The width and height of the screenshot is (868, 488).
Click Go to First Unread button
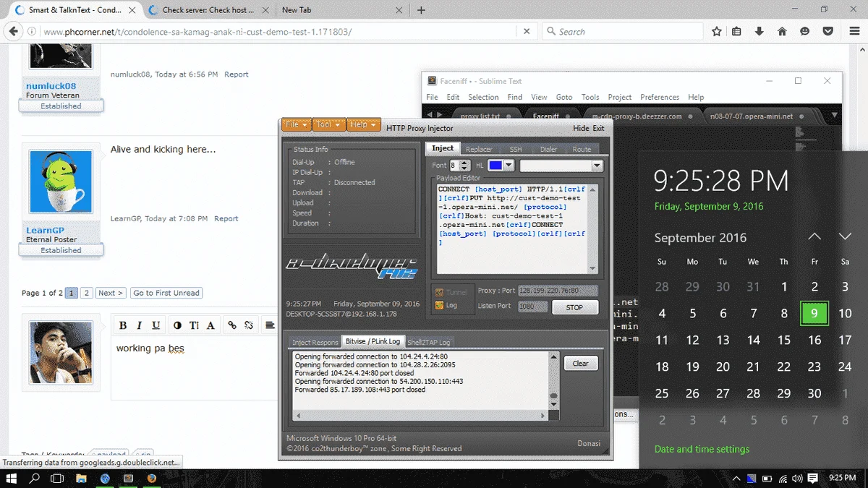pos(166,293)
